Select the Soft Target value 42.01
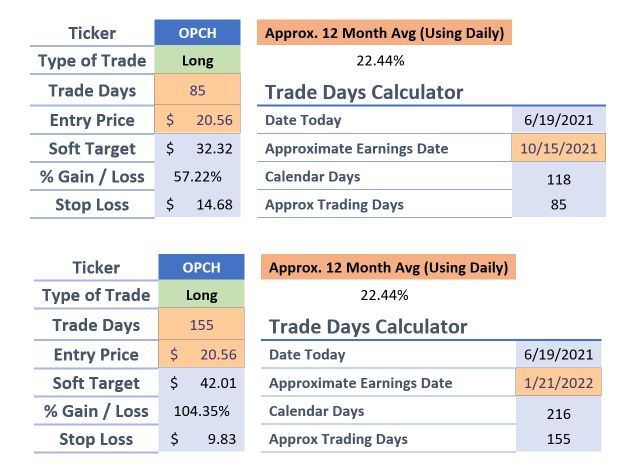Screen dimensions: 630x473 click(x=201, y=382)
